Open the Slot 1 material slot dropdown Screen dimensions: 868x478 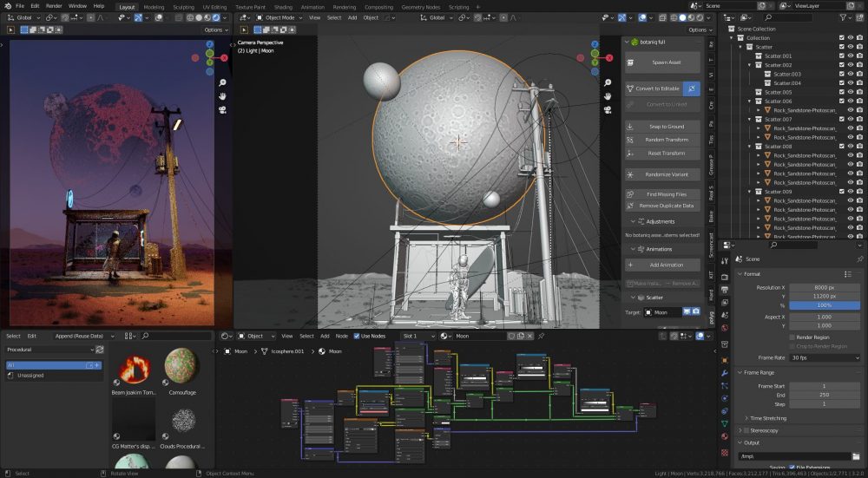pos(418,336)
